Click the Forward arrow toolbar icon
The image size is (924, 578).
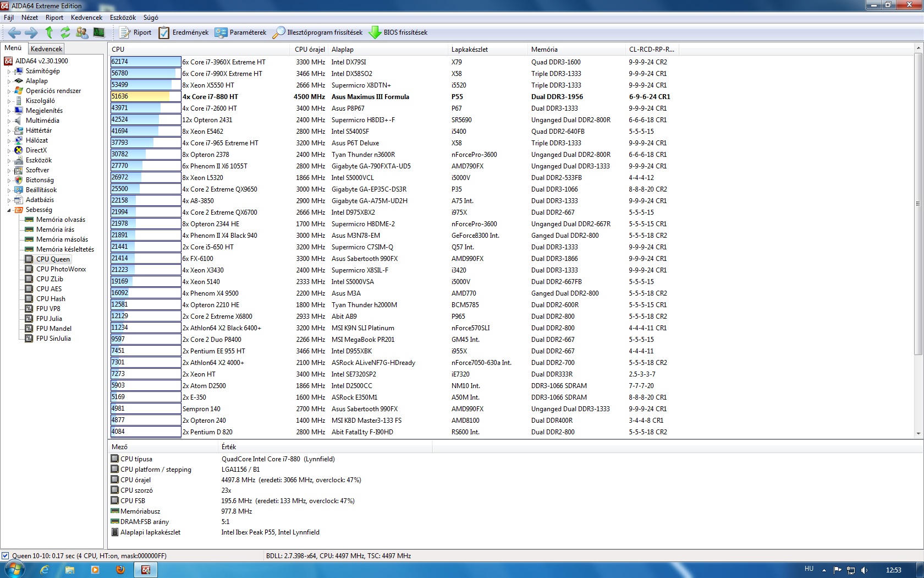click(x=31, y=32)
